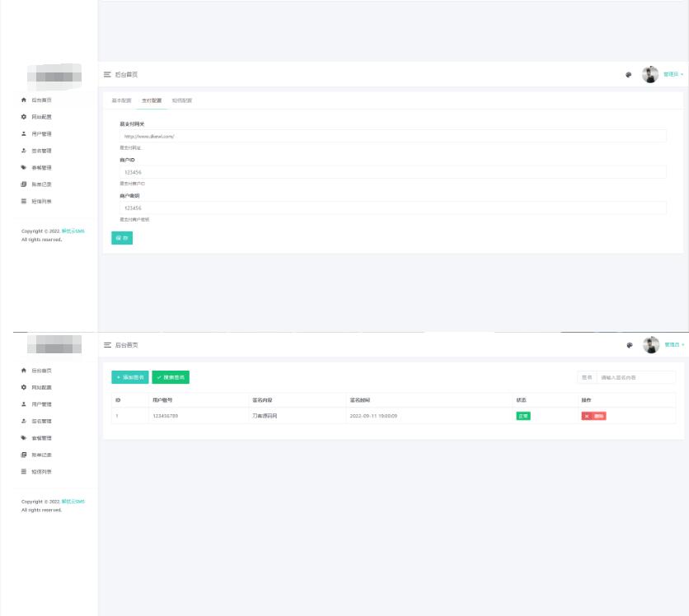Click the 短信列表 list icon on payment config page

click(x=24, y=201)
